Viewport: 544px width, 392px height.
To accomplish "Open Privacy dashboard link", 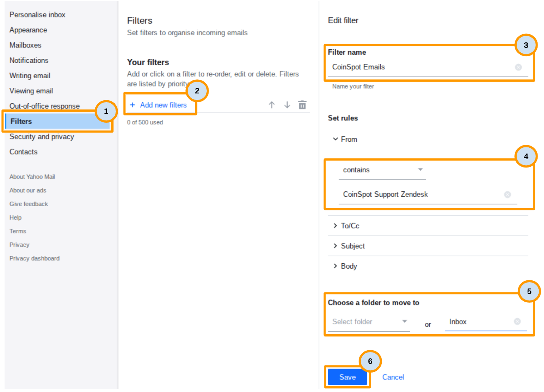I will (34, 258).
